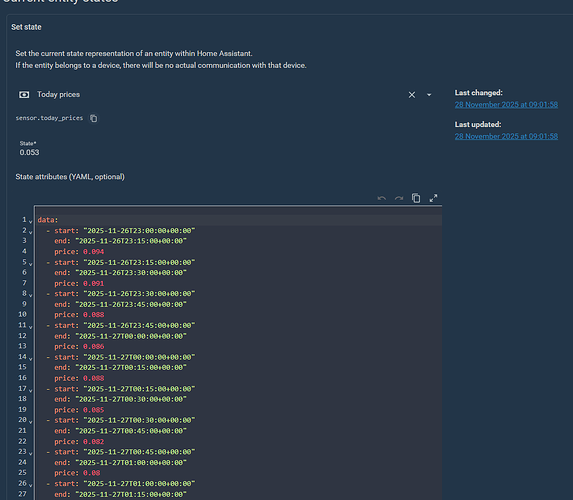Open Last changed timestamp link
The image size is (573, 500).
tap(506, 105)
